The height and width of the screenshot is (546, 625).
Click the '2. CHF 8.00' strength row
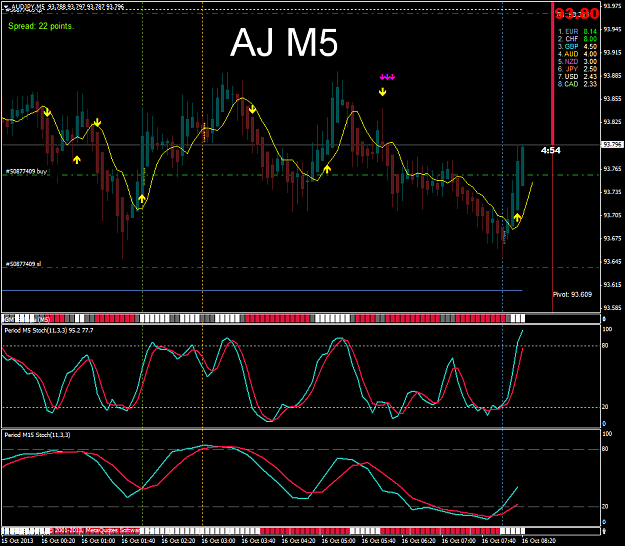pos(577,39)
